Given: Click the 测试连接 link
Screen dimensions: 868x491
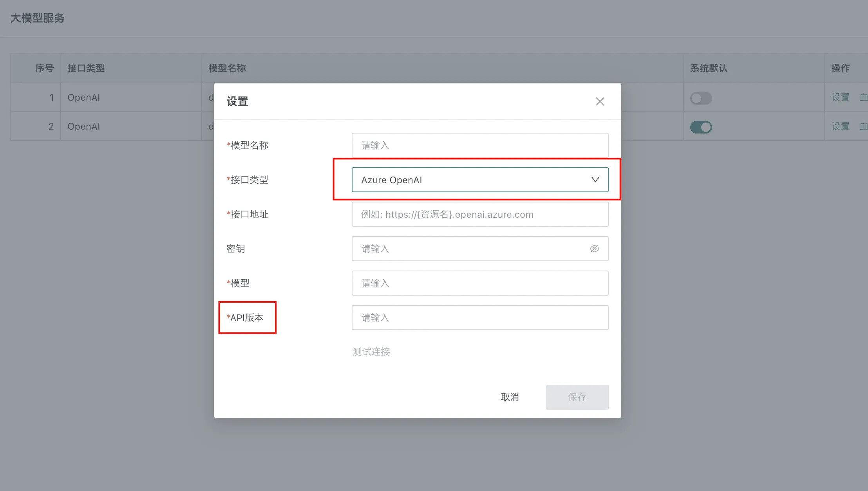Looking at the screenshot, I should point(371,352).
